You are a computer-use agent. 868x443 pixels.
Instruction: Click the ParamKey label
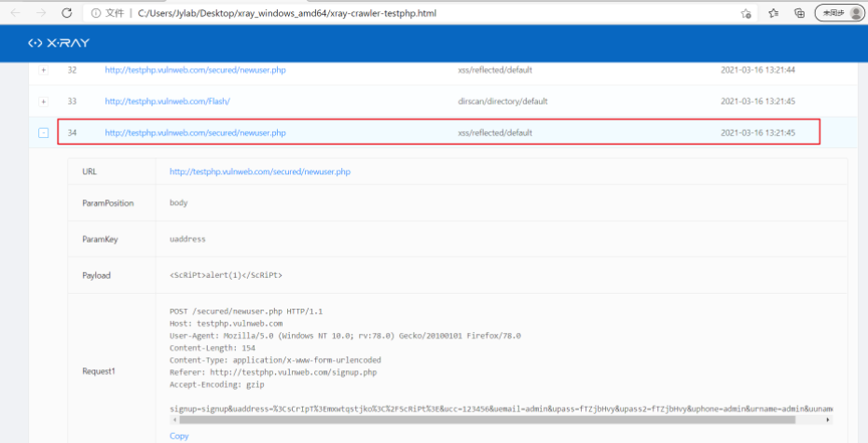point(100,239)
